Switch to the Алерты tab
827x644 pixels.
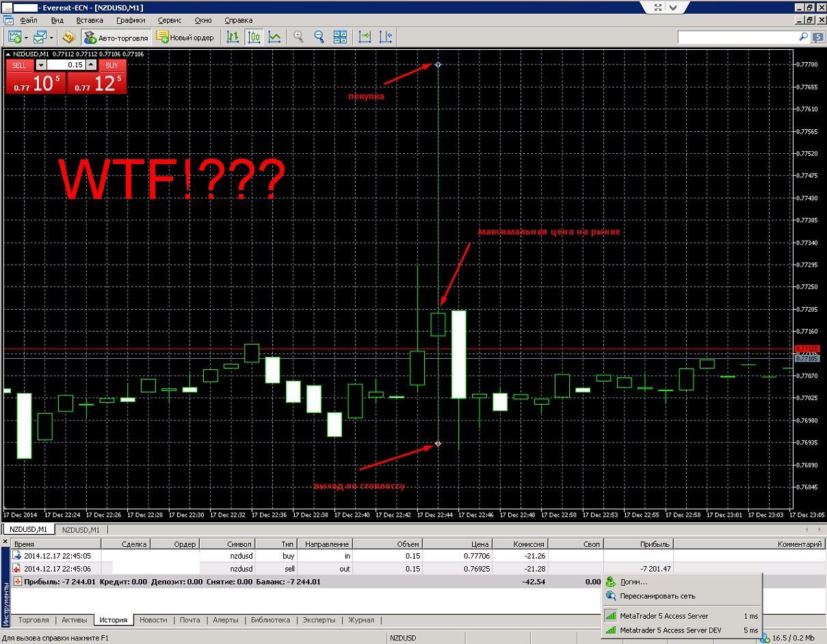pyautogui.click(x=225, y=620)
